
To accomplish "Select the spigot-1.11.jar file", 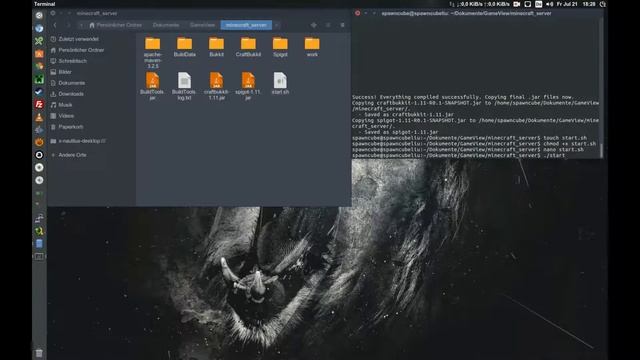I will pos(248,86).
